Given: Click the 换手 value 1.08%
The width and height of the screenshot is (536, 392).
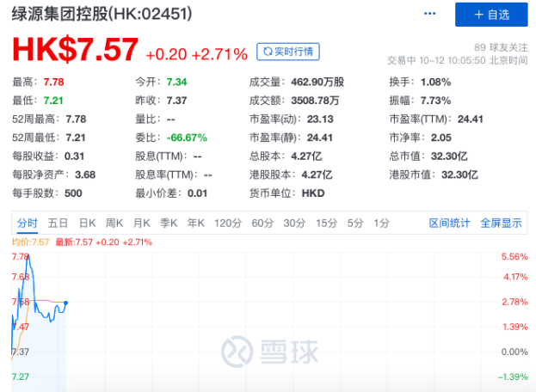Looking at the screenshot, I should tap(435, 83).
